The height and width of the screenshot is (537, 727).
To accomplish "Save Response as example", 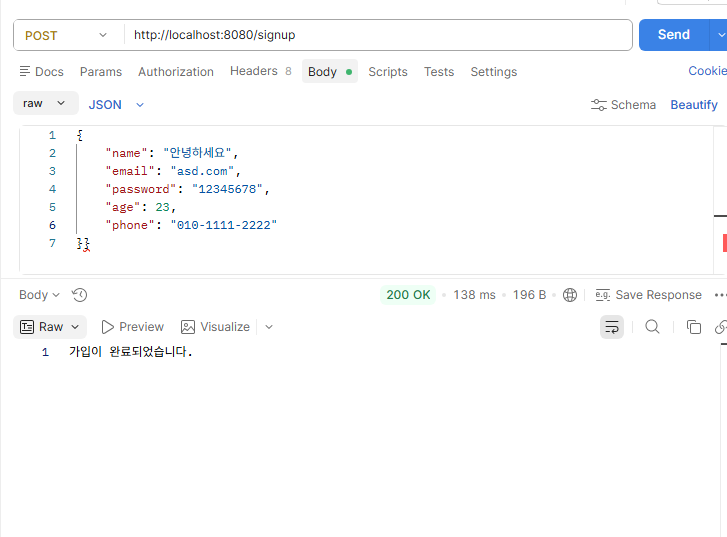I will [648, 295].
